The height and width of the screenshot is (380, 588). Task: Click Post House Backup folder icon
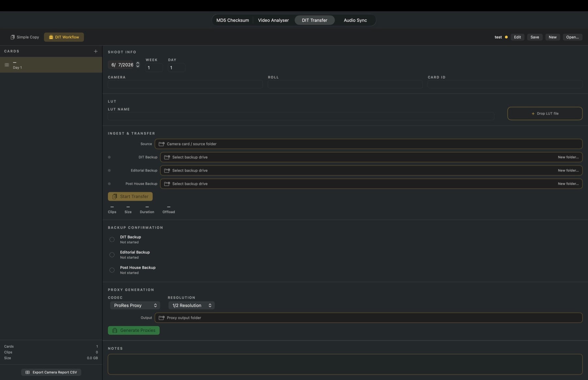pyautogui.click(x=167, y=184)
